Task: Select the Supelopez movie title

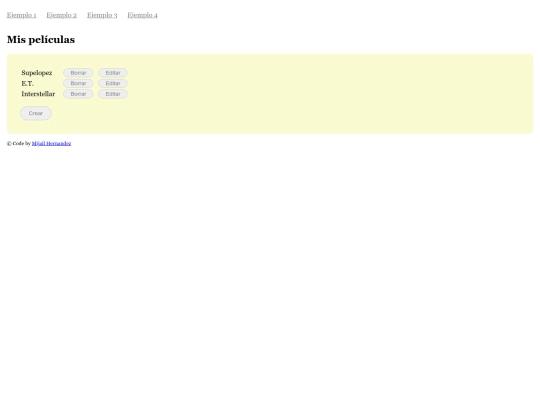Action: pyautogui.click(x=37, y=73)
